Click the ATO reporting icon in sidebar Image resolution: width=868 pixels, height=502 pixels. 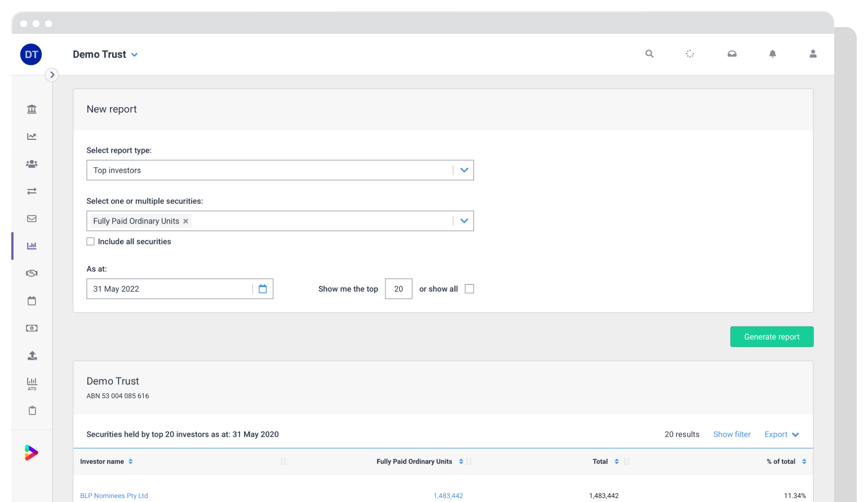(x=32, y=384)
